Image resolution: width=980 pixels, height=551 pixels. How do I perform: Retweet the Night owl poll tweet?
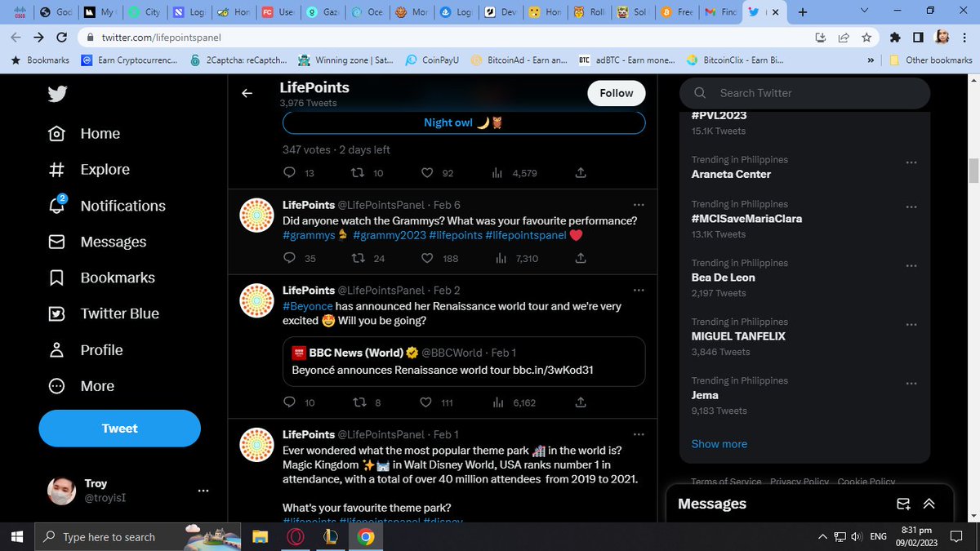point(357,173)
